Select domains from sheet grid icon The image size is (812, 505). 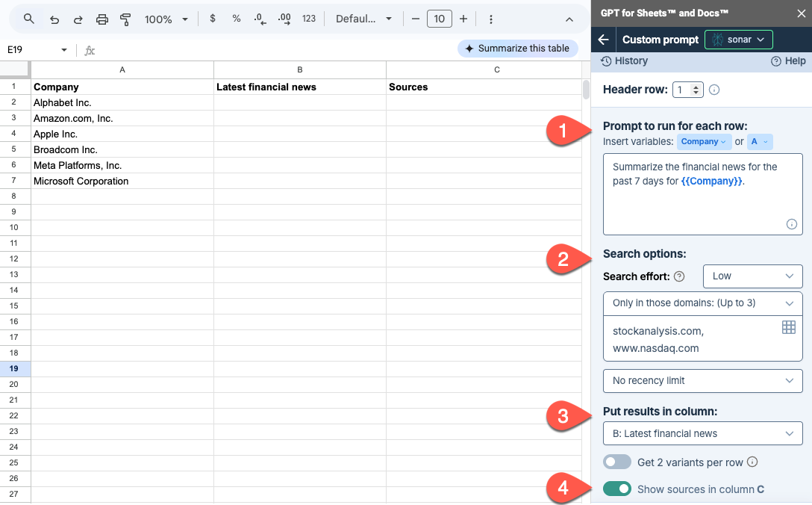pyautogui.click(x=789, y=327)
